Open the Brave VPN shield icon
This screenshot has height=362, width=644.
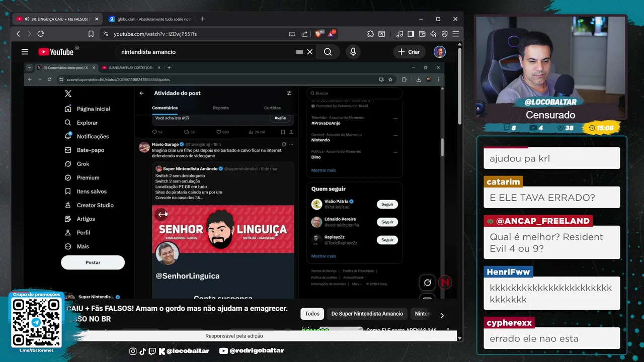[x=444, y=34]
